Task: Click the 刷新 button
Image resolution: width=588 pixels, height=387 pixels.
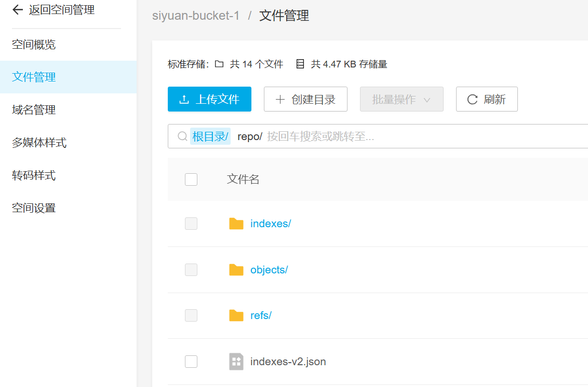Action: pos(487,99)
